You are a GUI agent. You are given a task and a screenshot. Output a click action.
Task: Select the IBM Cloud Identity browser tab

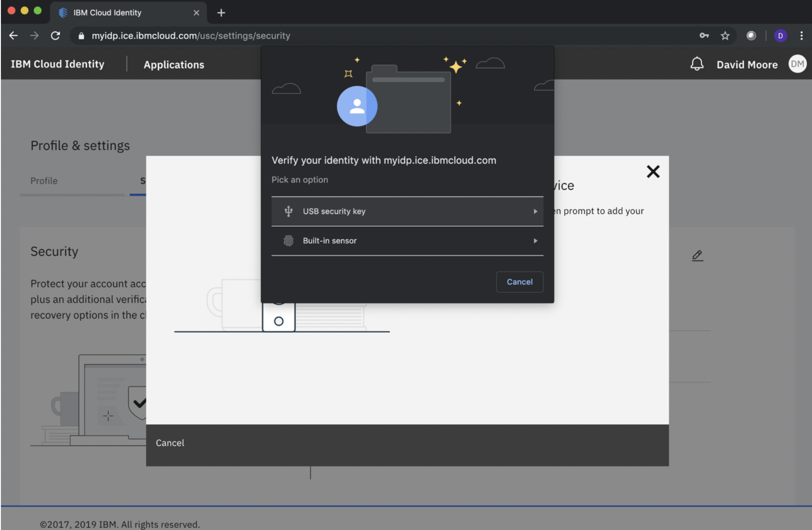(x=128, y=13)
